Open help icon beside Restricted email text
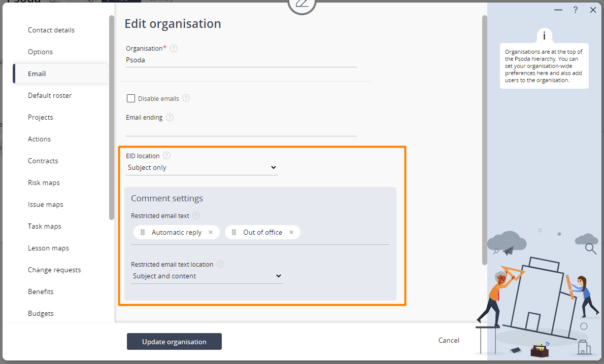Screen dimensions: 604x364 [196, 215]
